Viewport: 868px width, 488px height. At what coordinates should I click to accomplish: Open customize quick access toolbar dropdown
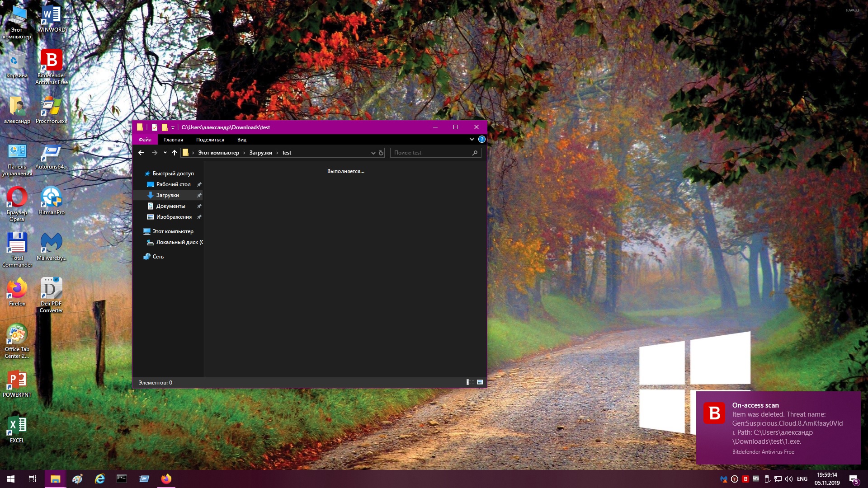pos(173,128)
